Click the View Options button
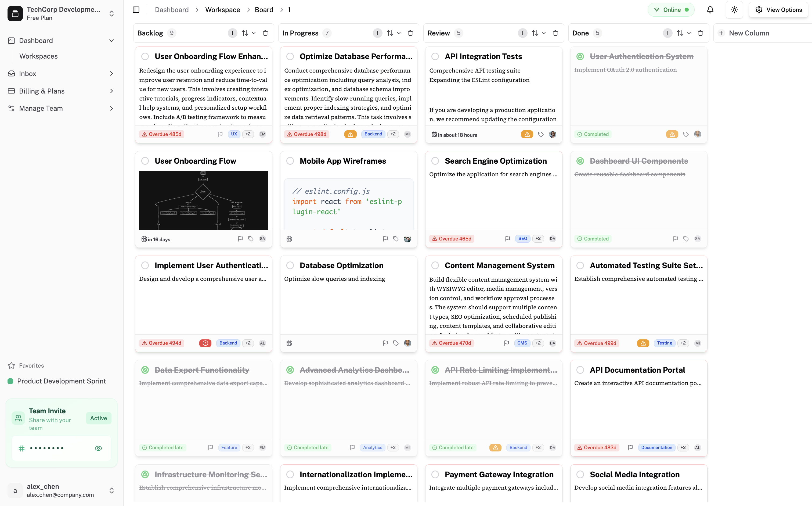Viewport: 812px width, 506px height. pyautogui.click(x=778, y=10)
